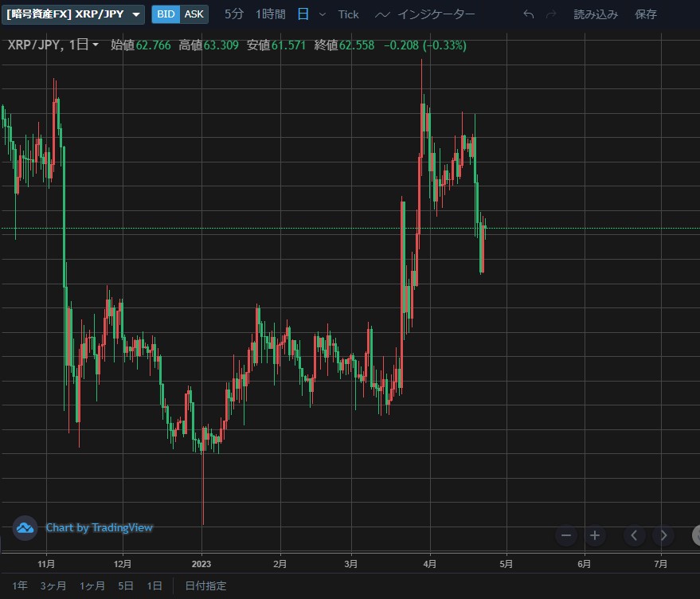Open 日付指定 date selection
The width and height of the screenshot is (700, 599).
pos(205,585)
